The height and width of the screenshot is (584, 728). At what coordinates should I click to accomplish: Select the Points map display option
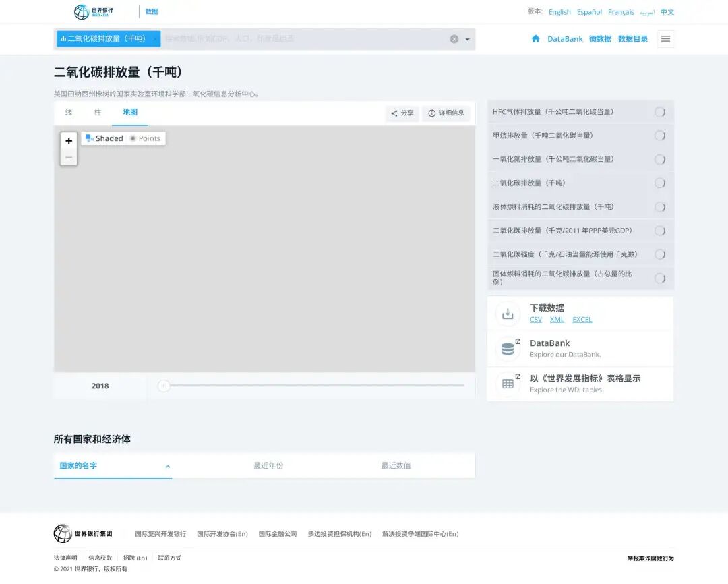point(146,138)
